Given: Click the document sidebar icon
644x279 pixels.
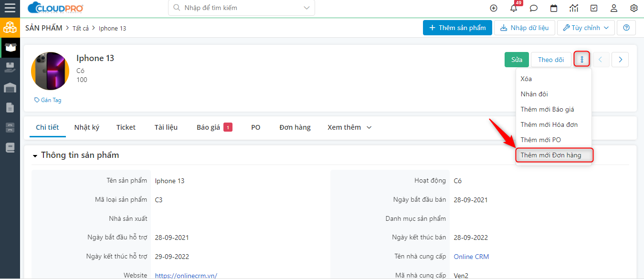Looking at the screenshot, I should coord(10,107).
